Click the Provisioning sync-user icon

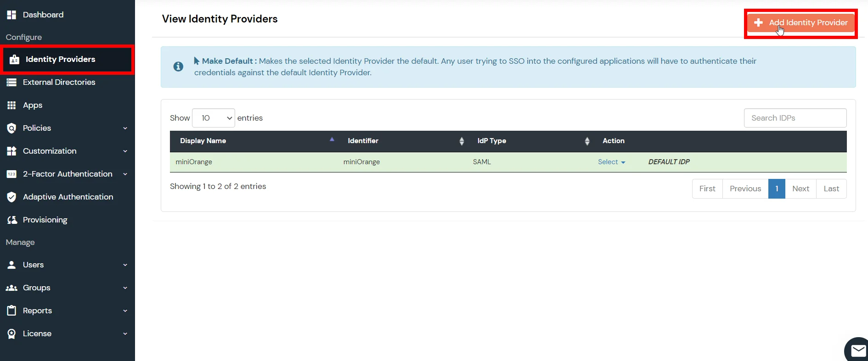[x=12, y=220]
